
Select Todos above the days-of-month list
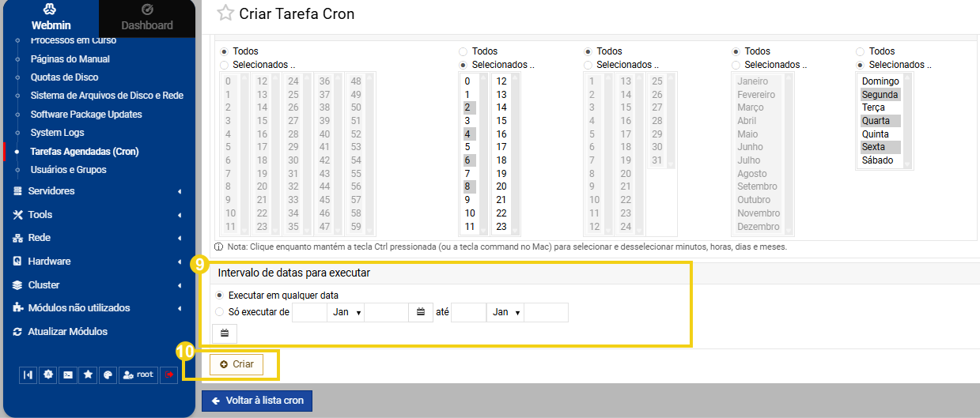tap(588, 51)
